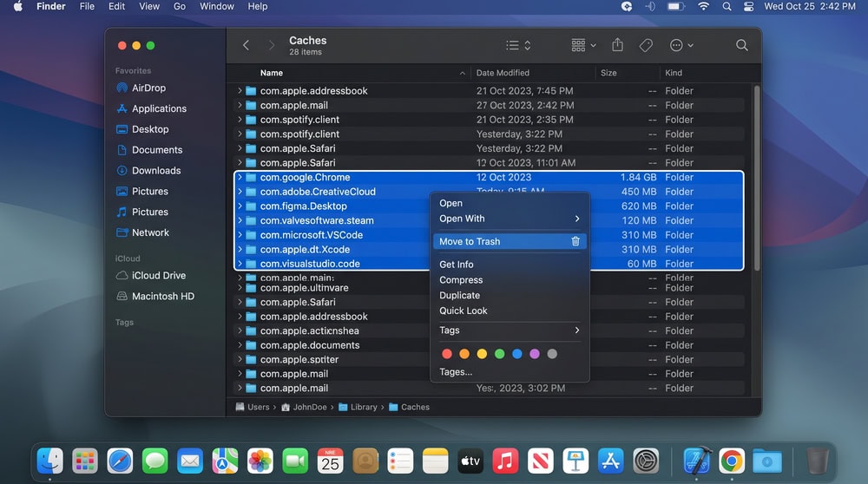Open the View menu in menu bar
This screenshot has width=868, height=484.
149,7
